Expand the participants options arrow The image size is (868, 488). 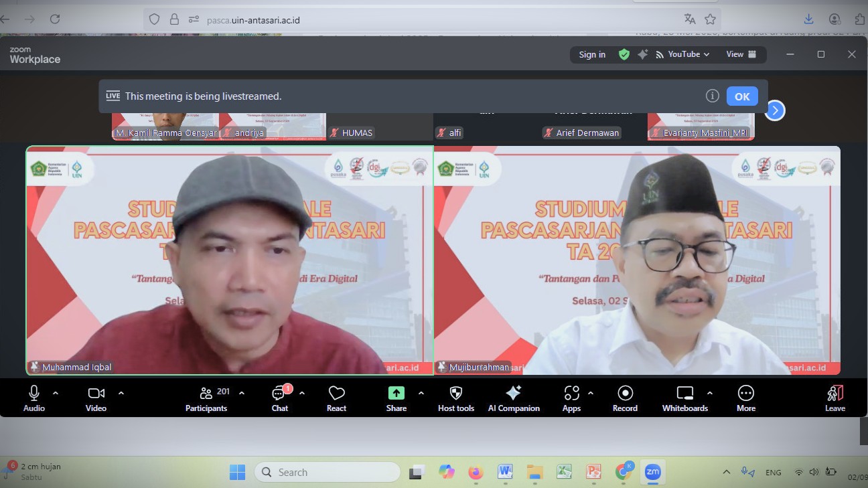[x=242, y=393]
